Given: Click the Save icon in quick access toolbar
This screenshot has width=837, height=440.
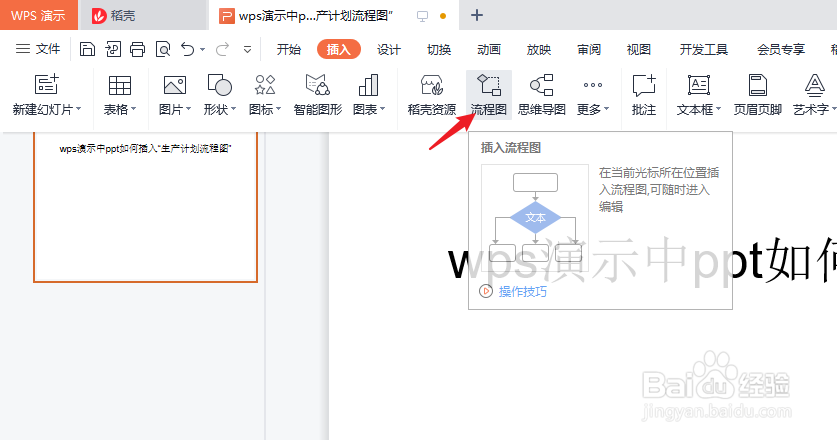Looking at the screenshot, I should 87,49.
